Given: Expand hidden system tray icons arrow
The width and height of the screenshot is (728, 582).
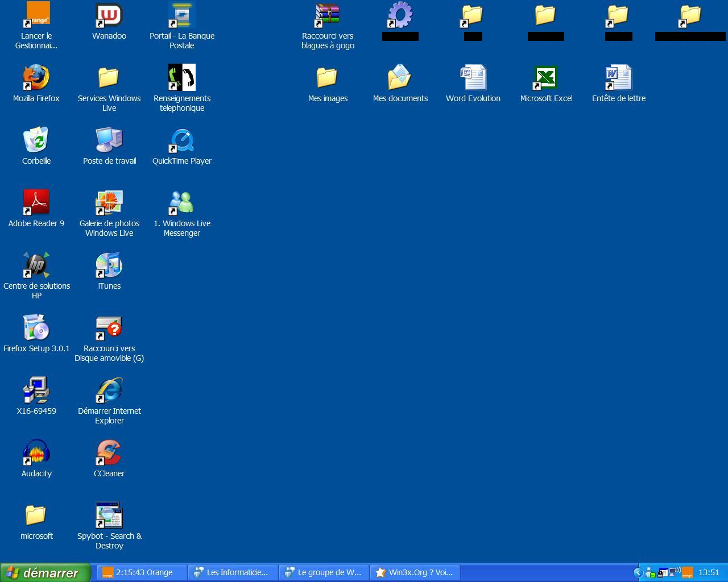Looking at the screenshot, I should click(638, 573).
